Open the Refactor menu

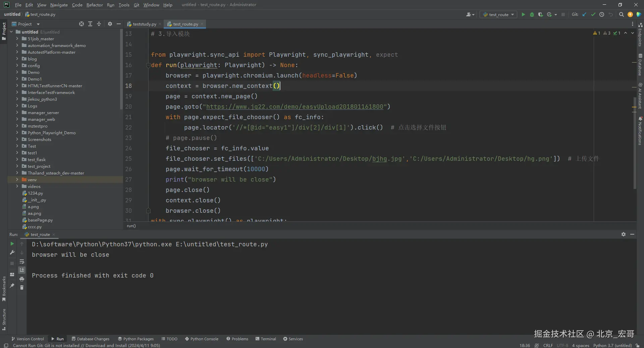(x=95, y=5)
